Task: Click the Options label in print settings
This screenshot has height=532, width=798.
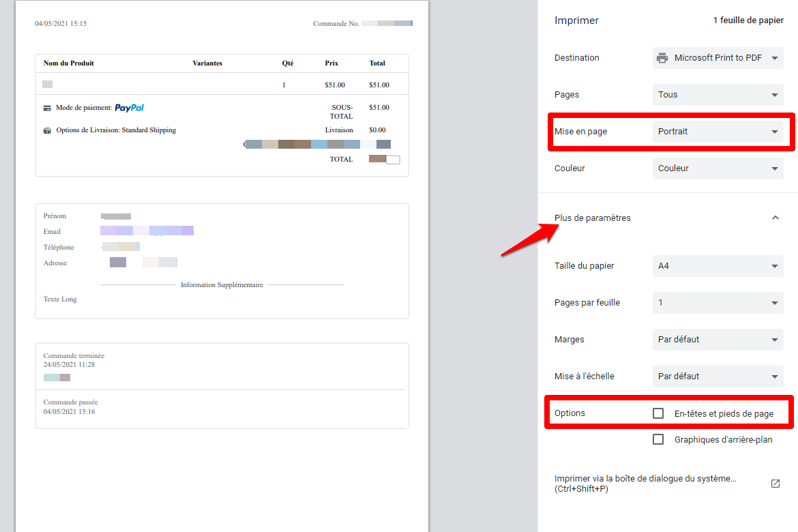Action: 570,413
